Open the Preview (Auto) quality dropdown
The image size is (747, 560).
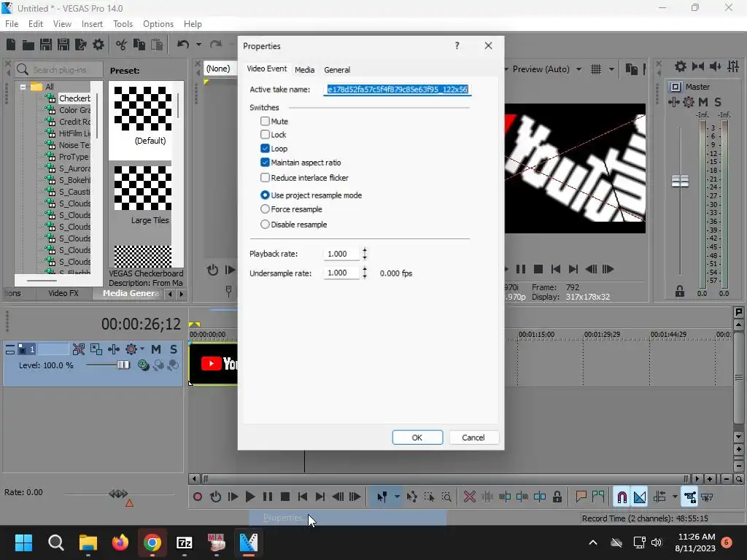(x=578, y=69)
